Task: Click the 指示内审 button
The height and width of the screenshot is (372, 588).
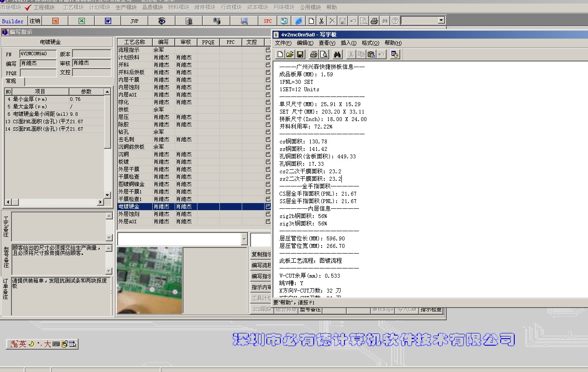Action: point(261,287)
